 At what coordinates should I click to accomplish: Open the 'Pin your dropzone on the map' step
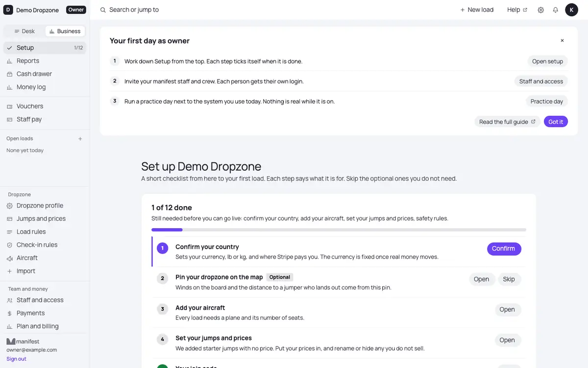tap(481, 279)
